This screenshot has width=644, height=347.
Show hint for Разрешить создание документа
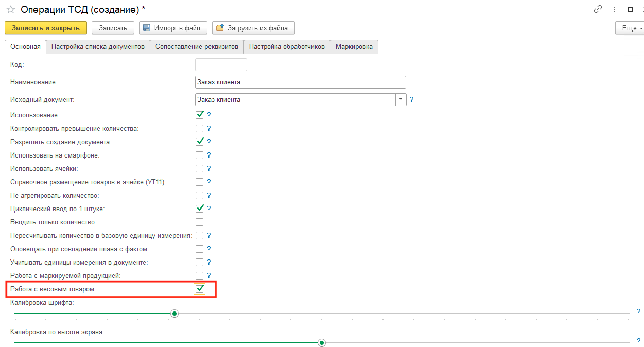(x=209, y=142)
